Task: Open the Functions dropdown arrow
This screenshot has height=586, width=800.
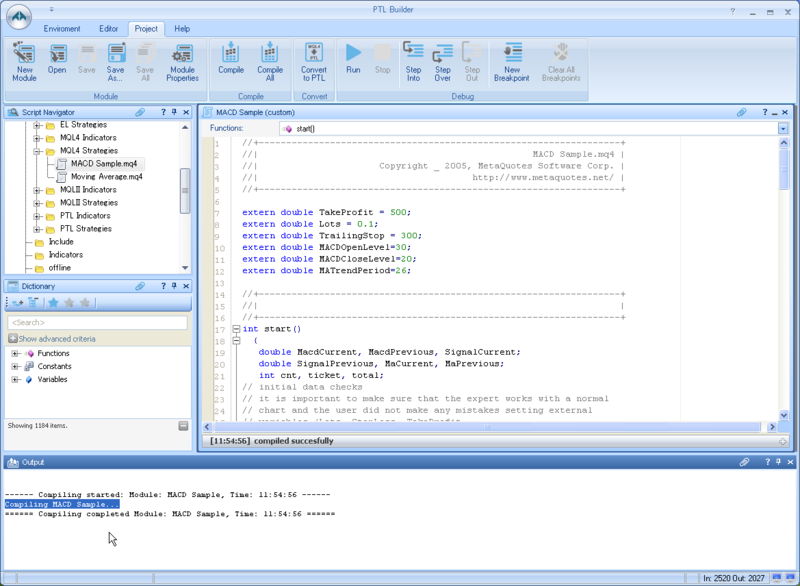Action: click(x=783, y=129)
